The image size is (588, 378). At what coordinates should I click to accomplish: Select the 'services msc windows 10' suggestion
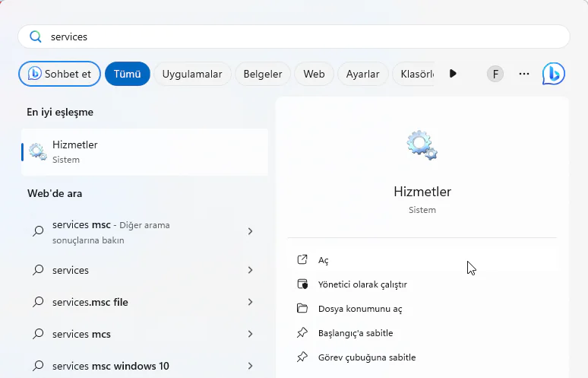click(145, 366)
